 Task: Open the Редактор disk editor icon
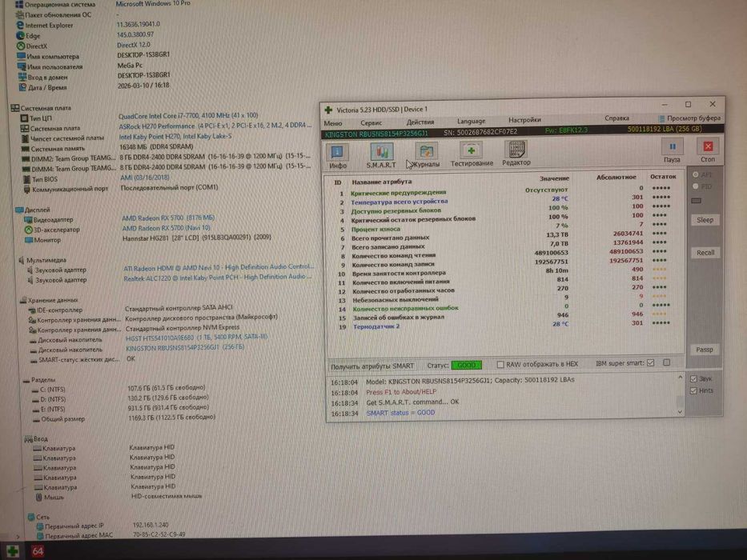coord(516,154)
